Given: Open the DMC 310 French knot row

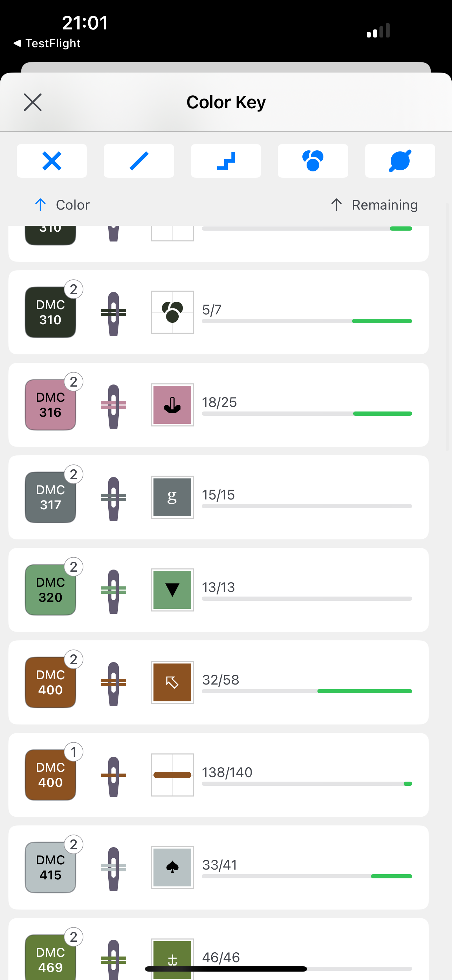Looking at the screenshot, I should click(218, 312).
